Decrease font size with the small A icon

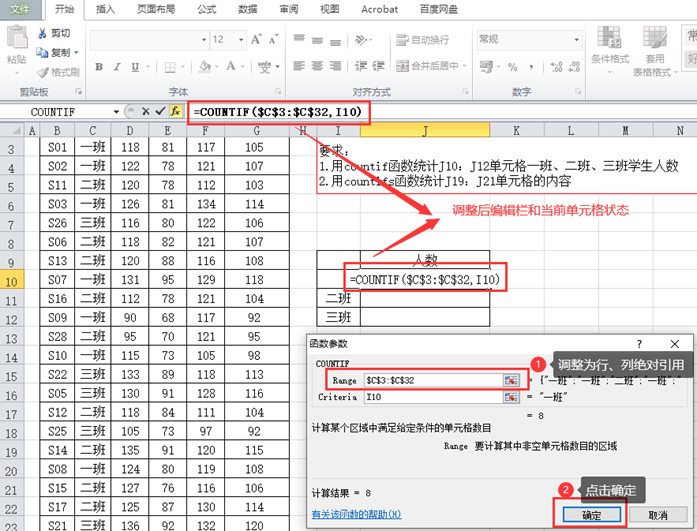[273, 40]
